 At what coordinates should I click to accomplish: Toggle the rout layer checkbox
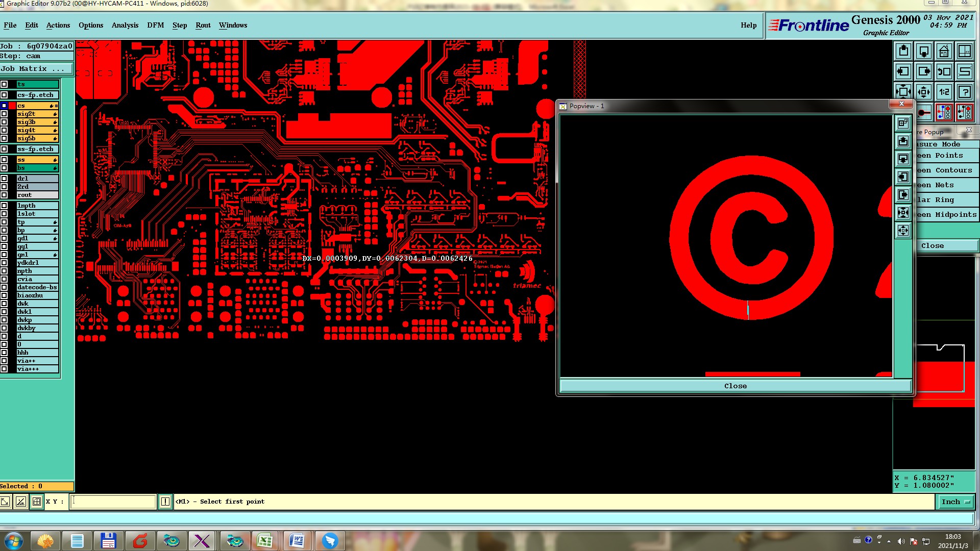pyautogui.click(x=4, y=195)
